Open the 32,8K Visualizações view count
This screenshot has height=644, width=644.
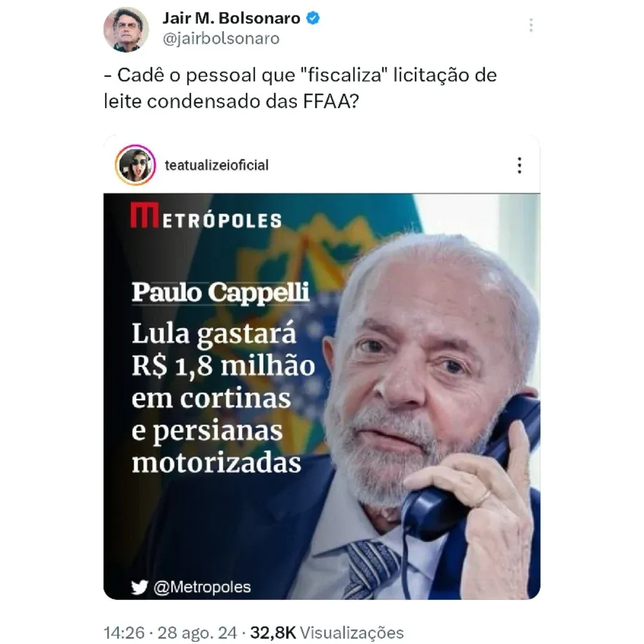tap(327, 633)
